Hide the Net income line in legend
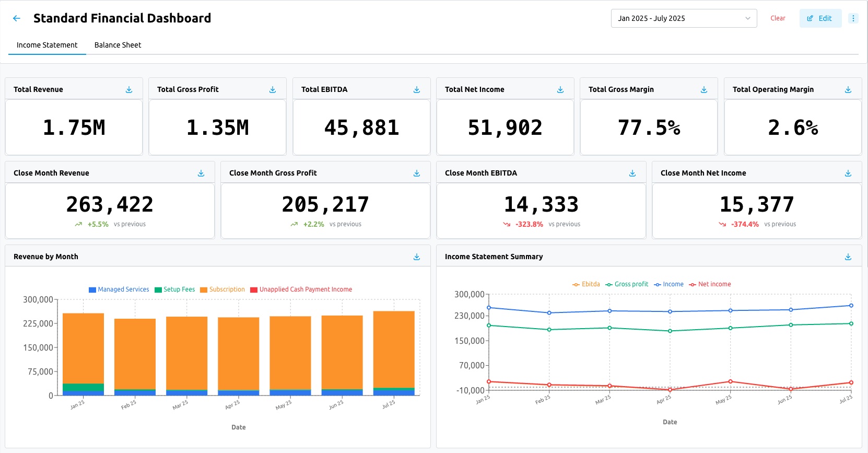Viewport: 868px width, 453px height. (714, 284)
